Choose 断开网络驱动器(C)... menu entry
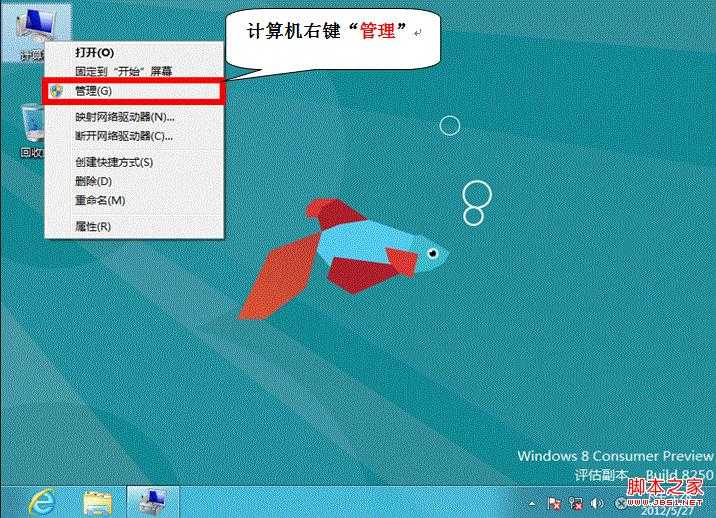716x518 pixels. (134, 136)
